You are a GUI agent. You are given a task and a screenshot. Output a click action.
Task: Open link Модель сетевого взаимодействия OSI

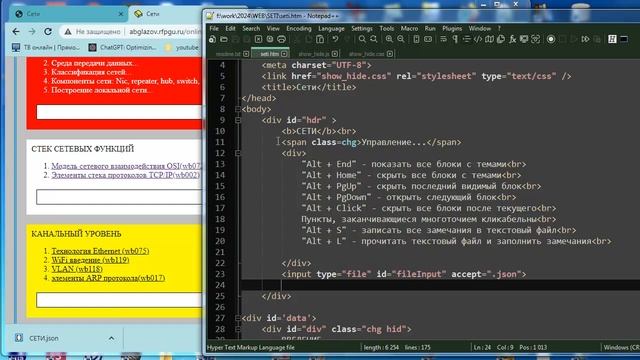(x=127, y=166)
